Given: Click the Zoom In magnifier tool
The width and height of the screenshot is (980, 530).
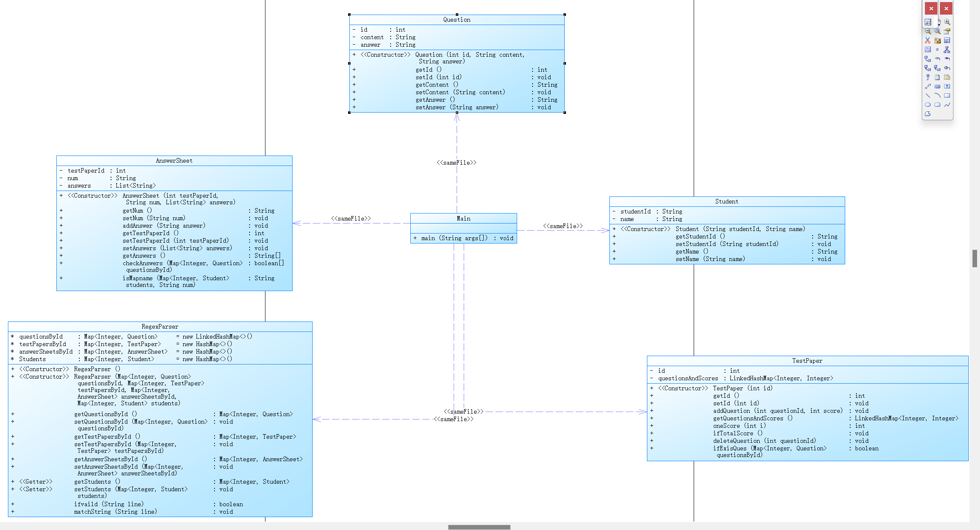Looking at the screenshot, I should [x=947, y=22].
